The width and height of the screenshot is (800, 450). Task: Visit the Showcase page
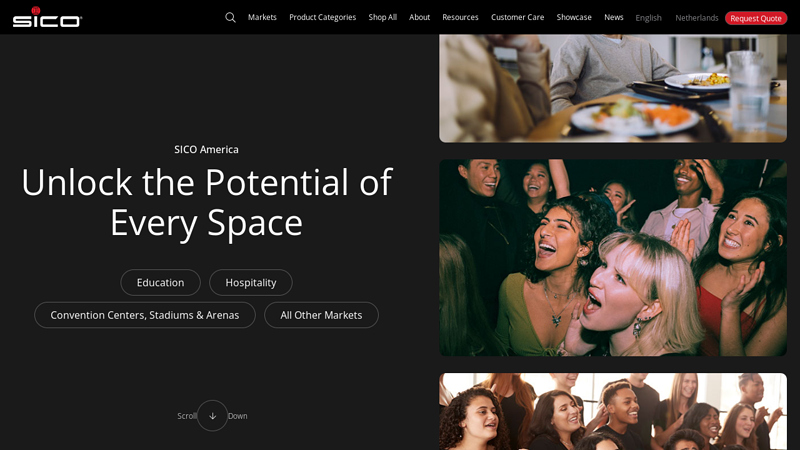click(574, 17)
